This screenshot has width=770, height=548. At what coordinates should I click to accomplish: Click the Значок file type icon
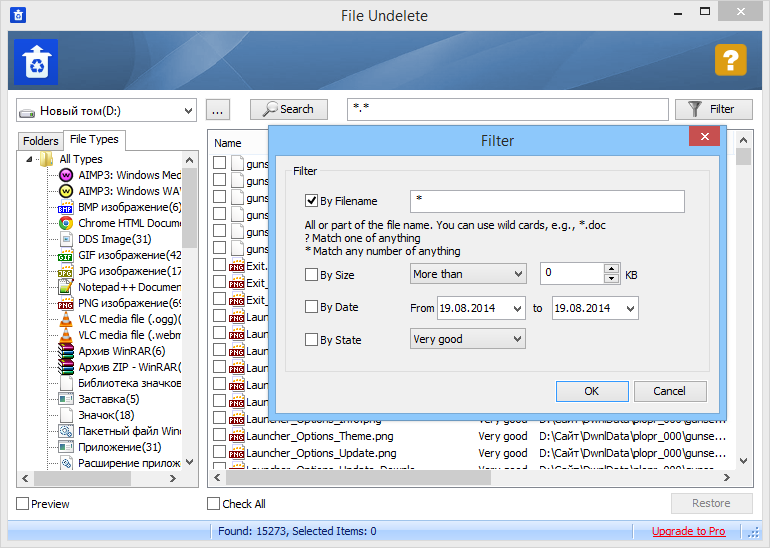(x=66, y=415)
